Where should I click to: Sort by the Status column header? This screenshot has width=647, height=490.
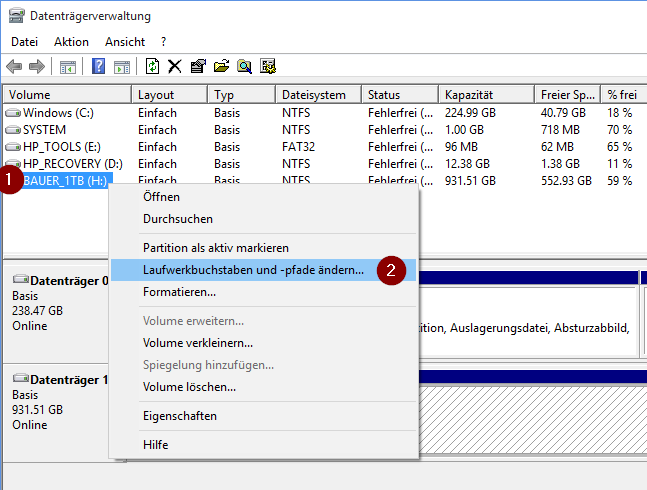(x=400, y=95)
